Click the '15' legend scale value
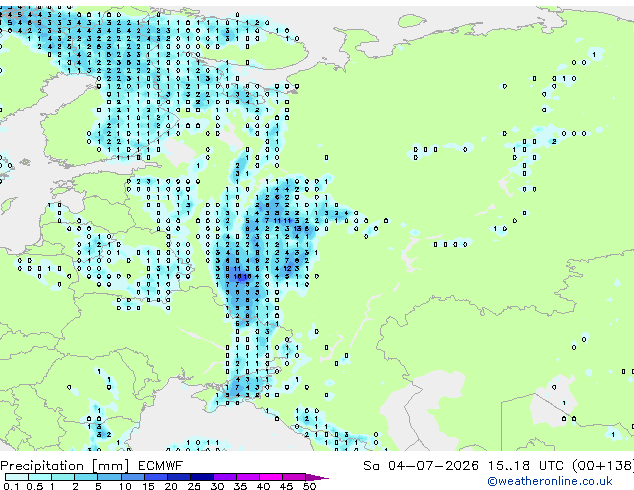 (148, 486)
